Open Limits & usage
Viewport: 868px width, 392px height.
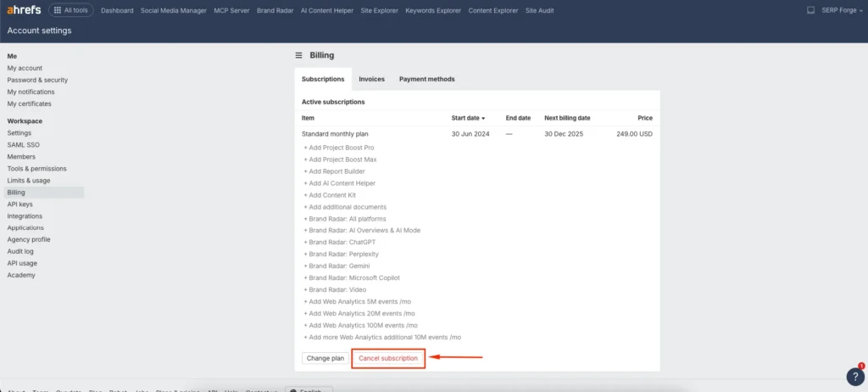29,181
